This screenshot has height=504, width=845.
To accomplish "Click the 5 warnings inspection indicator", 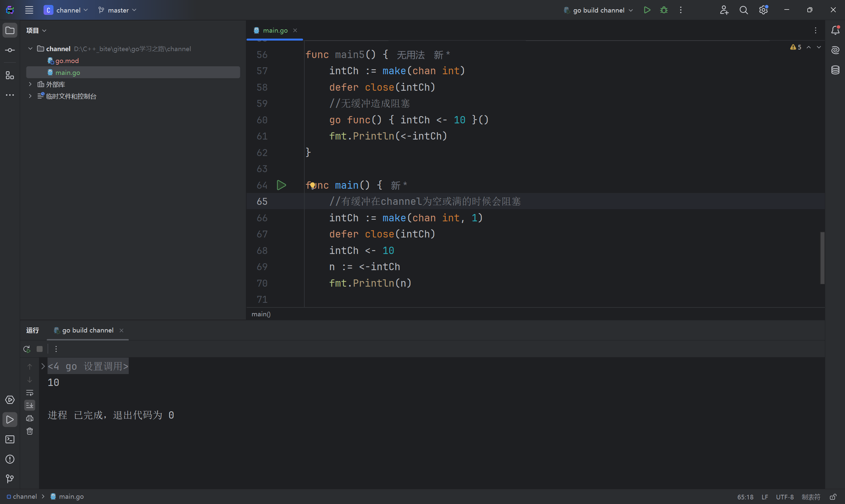I will tap(796, 47).
